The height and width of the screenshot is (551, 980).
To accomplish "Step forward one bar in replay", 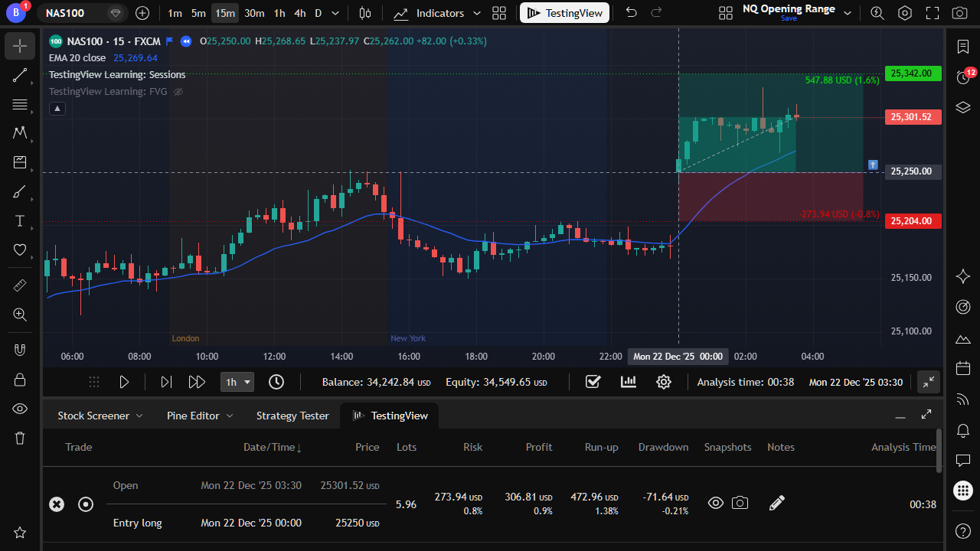I will (x=165, y=382).
